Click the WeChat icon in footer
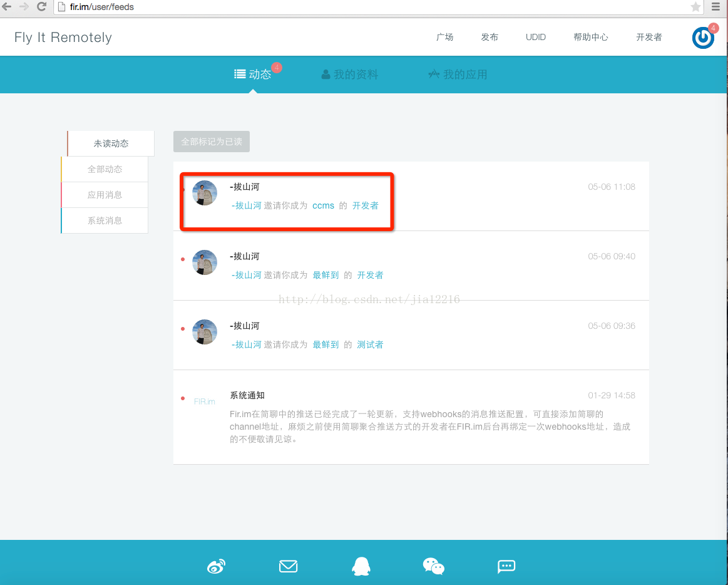The width and height of the screenshot is (728, 585). [x=433, y=567]
